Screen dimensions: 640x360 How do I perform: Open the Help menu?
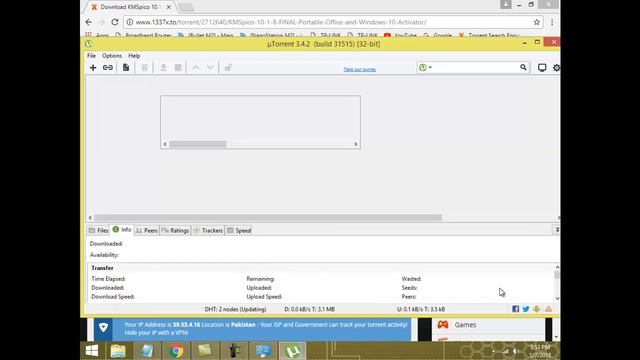coord(134,56)
